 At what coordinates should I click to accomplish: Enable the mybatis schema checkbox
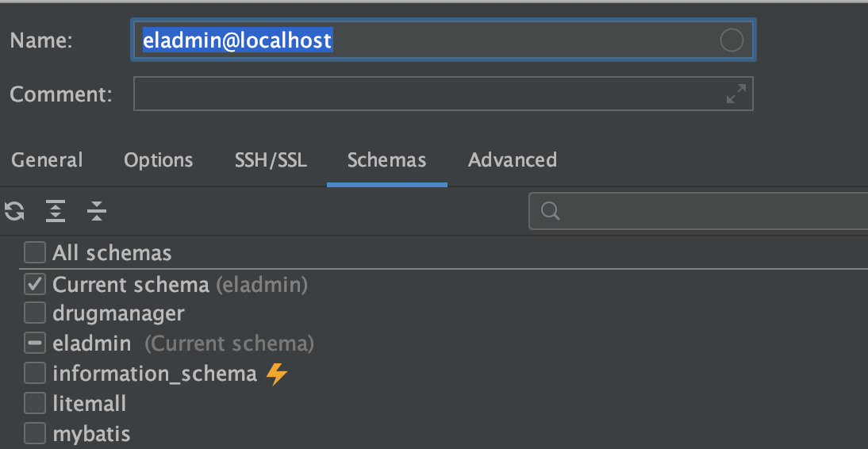[35, 433]
